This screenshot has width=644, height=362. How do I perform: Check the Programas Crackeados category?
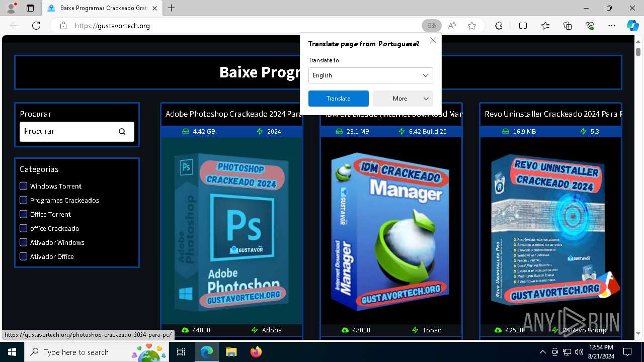23,200
